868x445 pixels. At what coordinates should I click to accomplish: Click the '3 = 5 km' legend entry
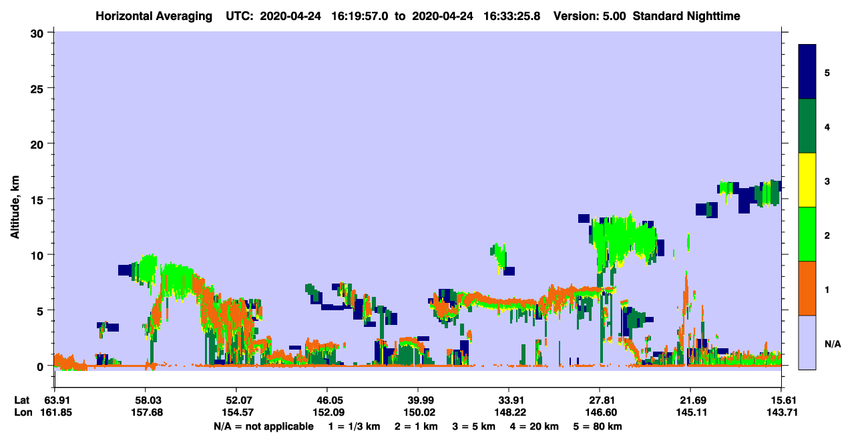point(474,426)
